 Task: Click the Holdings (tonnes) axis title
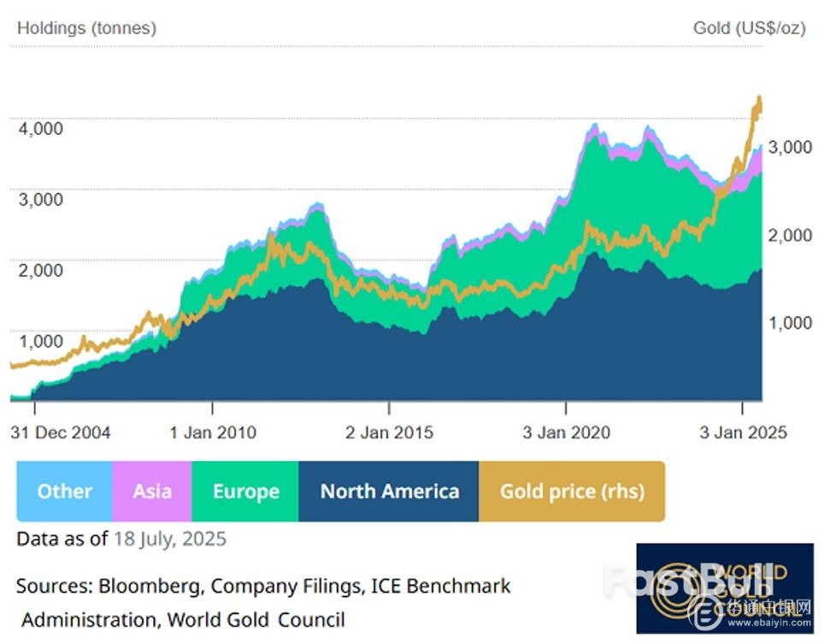86,27
